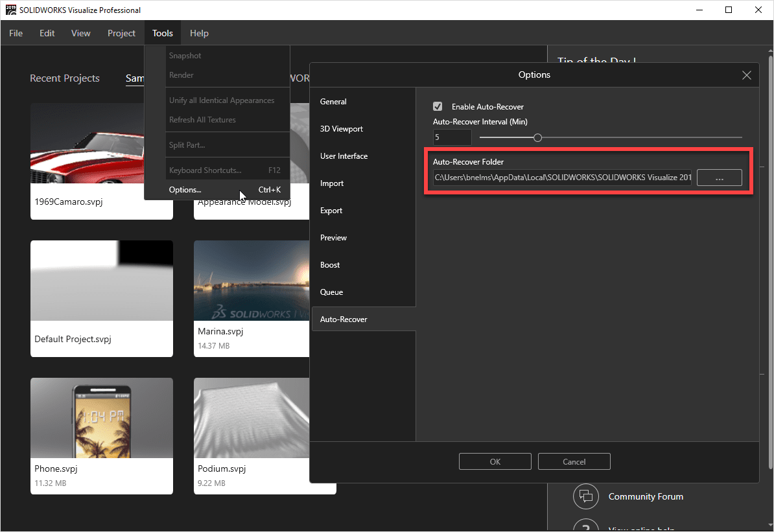Select Auto-Recover options category

tap(363, 319)
